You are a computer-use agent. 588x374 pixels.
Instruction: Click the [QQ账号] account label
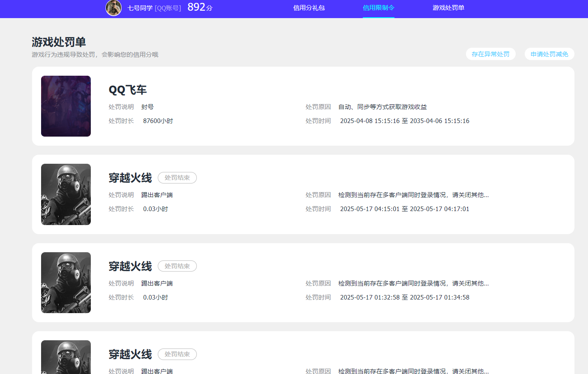click(168, 8)
